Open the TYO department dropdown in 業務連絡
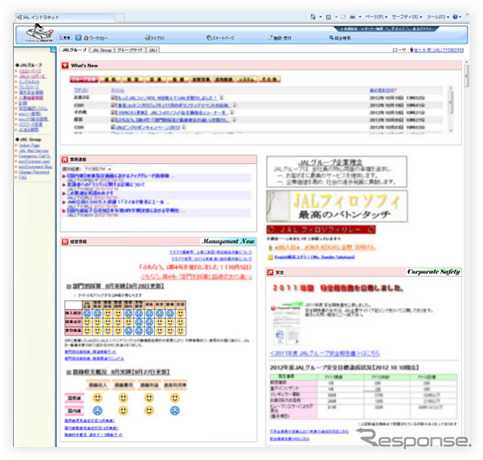Screen dimensions: 483x460 pyautogui.click(x=97, y=169)
